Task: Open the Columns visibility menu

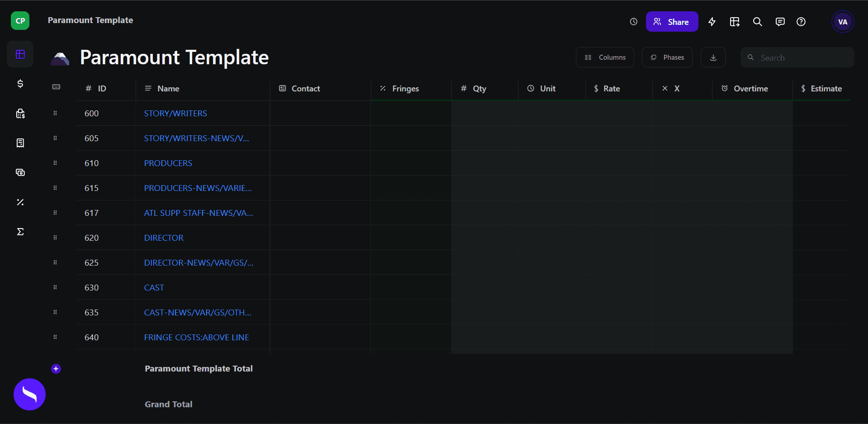Action: click(x=605, y=57)
